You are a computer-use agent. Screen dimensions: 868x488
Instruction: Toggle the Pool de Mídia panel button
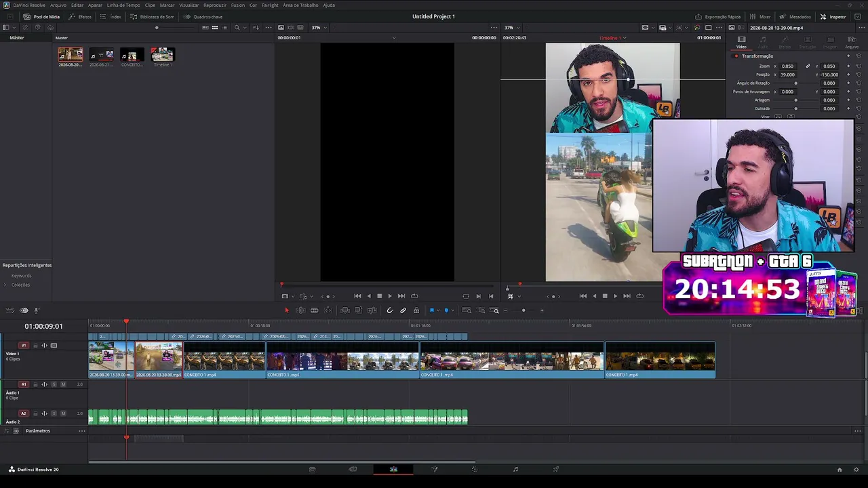click(42, 16)
